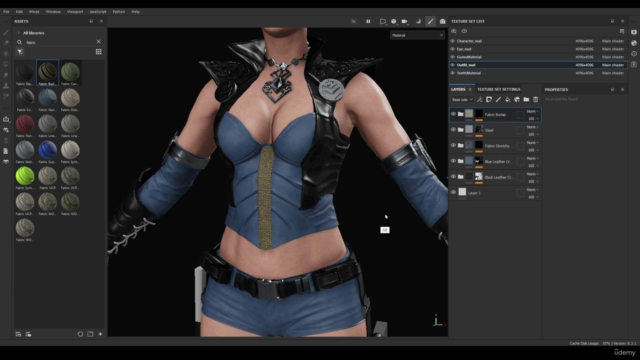
Task: Add a fill layer with bucket icon
Action: (507, 100)
